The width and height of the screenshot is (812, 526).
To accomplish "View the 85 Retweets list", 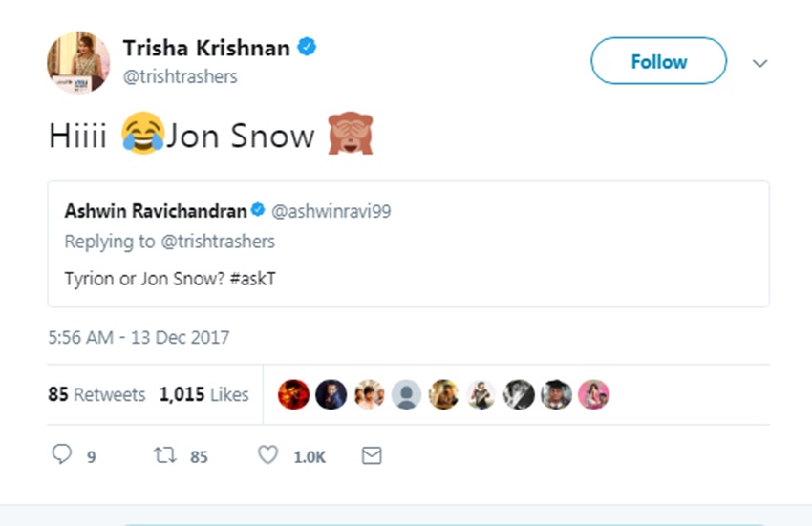I will point(96,394).
